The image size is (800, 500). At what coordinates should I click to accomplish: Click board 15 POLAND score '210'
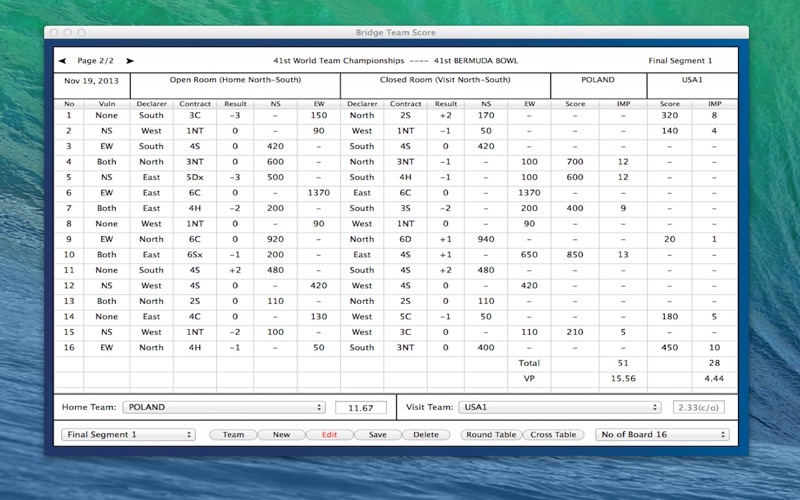click(575, 332)
